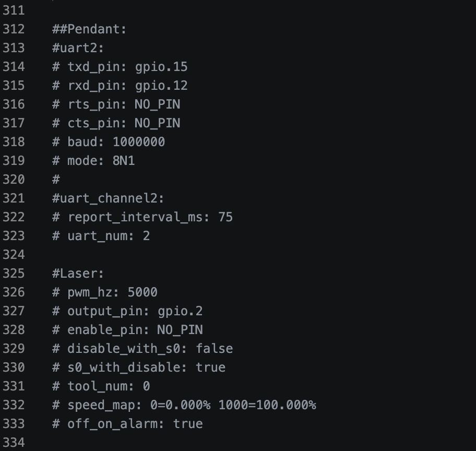This screenshot has width=476, height=451.
Task: Click the speed_map line text
Action: point(184,405)
